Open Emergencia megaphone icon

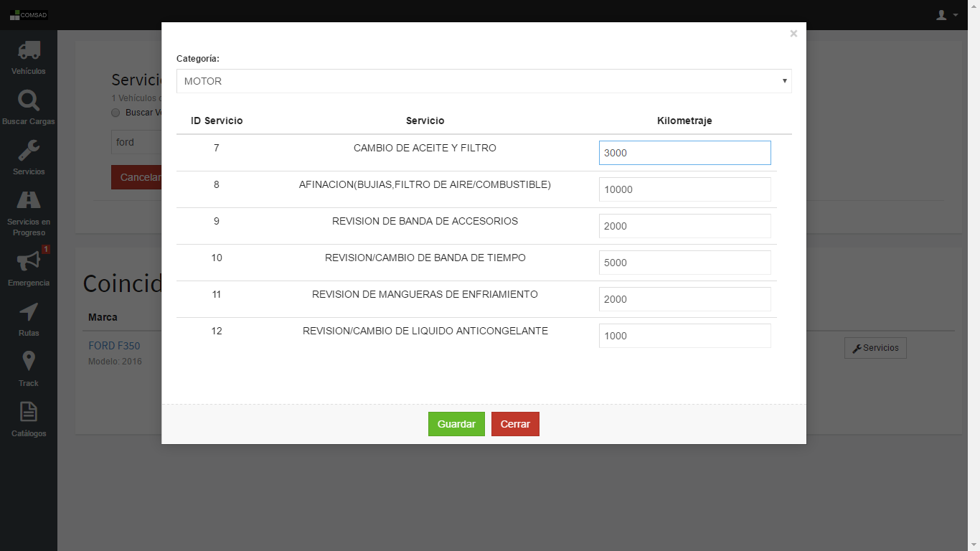(29, 262)
